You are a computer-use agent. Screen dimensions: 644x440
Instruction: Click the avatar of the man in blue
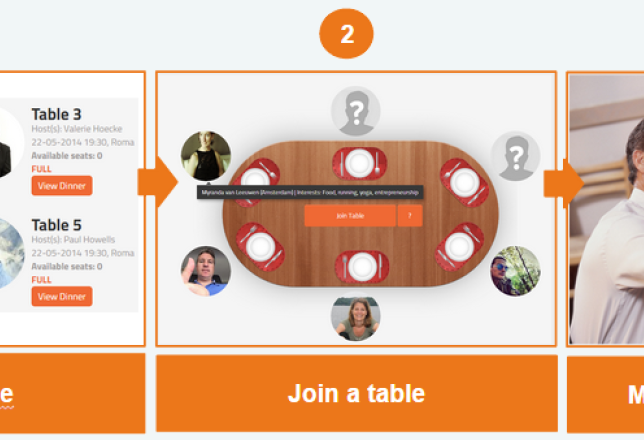(x=205, y=271)
